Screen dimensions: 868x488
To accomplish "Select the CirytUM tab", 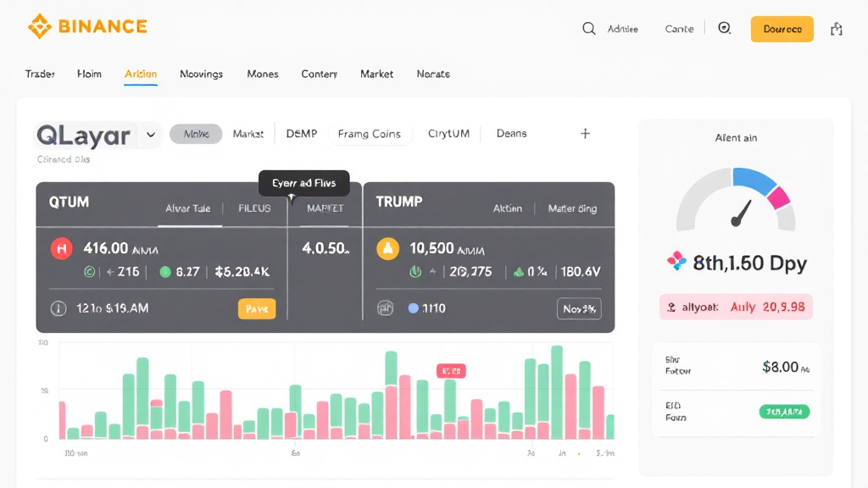I will (448, 133).
